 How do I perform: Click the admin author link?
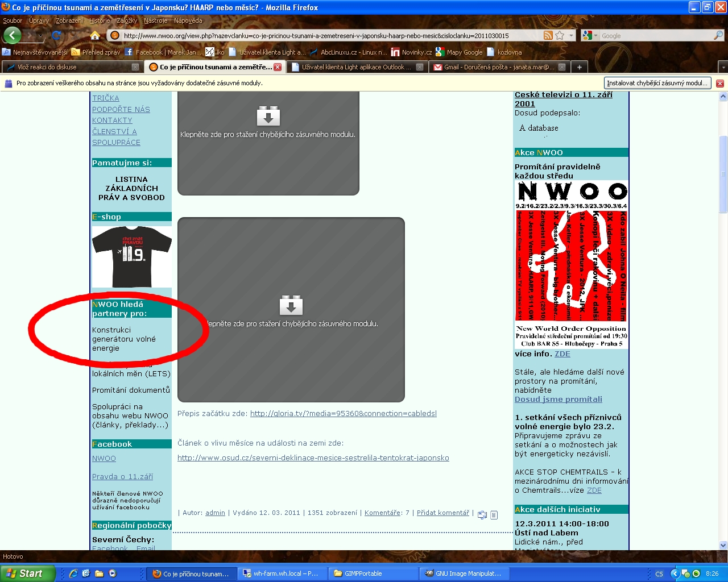click(x=215, y=513)
